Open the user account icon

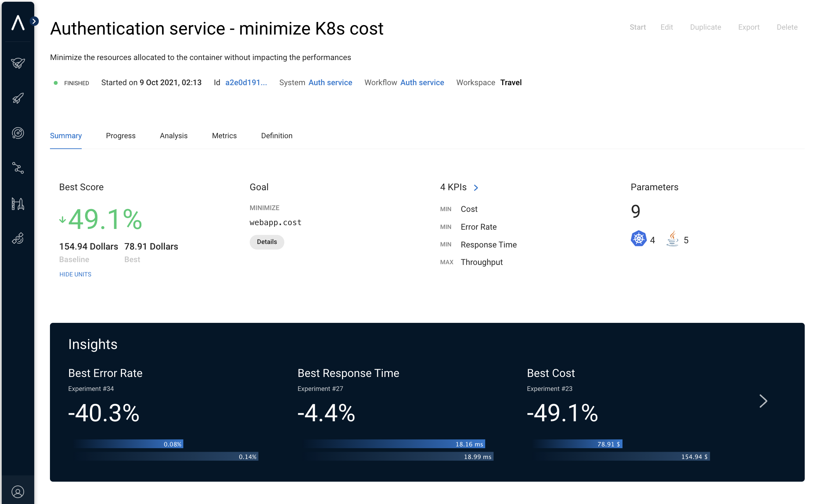click(x=18, y=492)
